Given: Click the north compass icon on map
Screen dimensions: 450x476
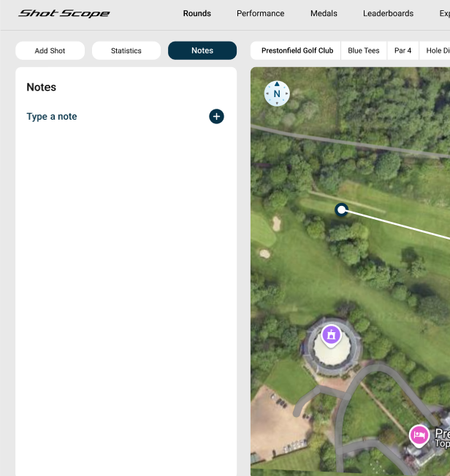Looking at the screenshot, I should 277,93.
